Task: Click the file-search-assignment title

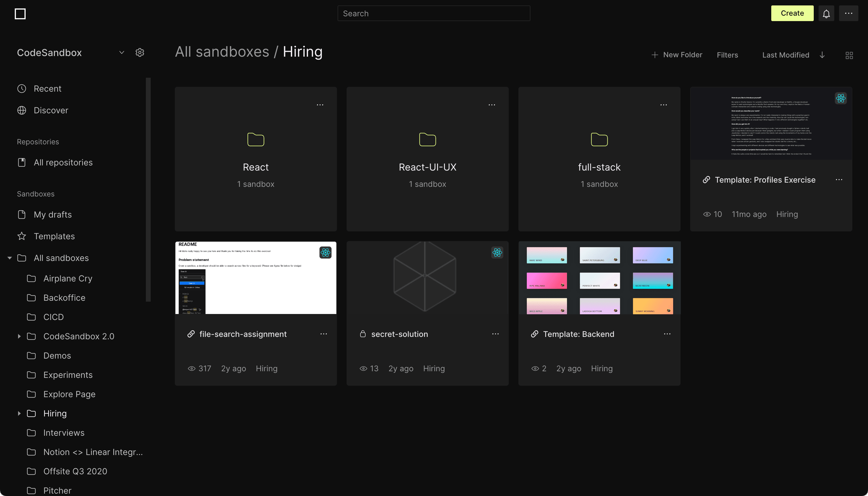Action: click(x=243, y=334)
